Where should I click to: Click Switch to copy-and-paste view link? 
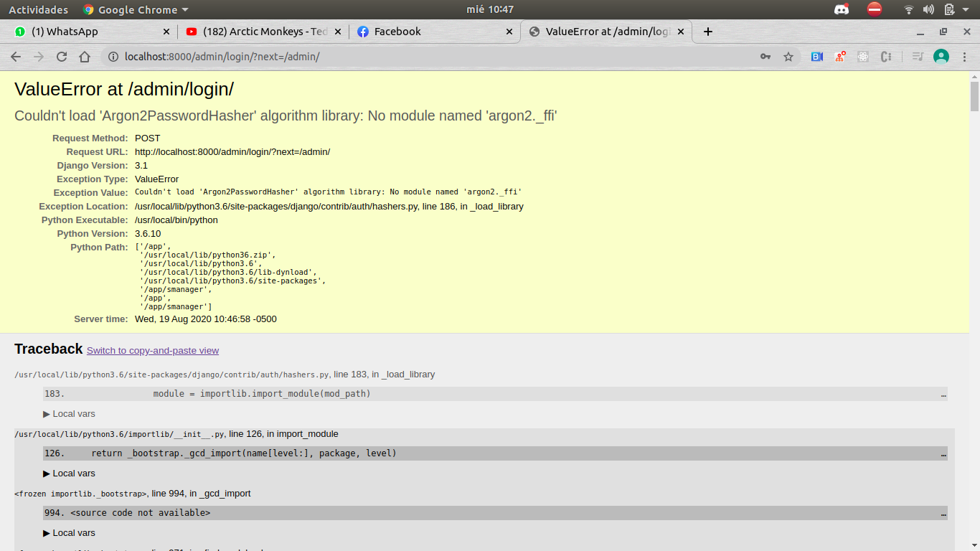pos(152,351)
